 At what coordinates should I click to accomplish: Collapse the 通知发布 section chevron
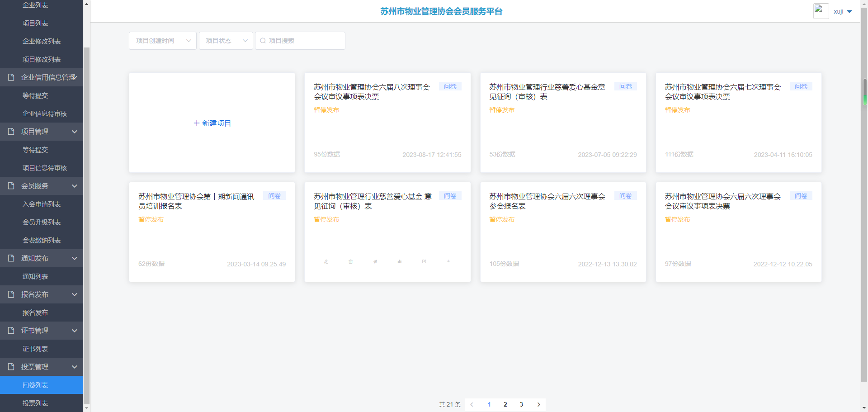75,258
